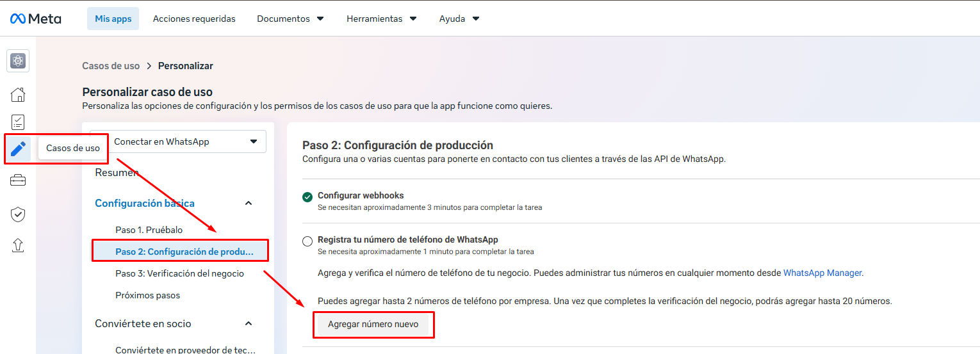Image resolution: width=980 pixels, height=354 pixels.
Task: Select Próximos pasos in side menu
Action: click(x=147, y=295)
